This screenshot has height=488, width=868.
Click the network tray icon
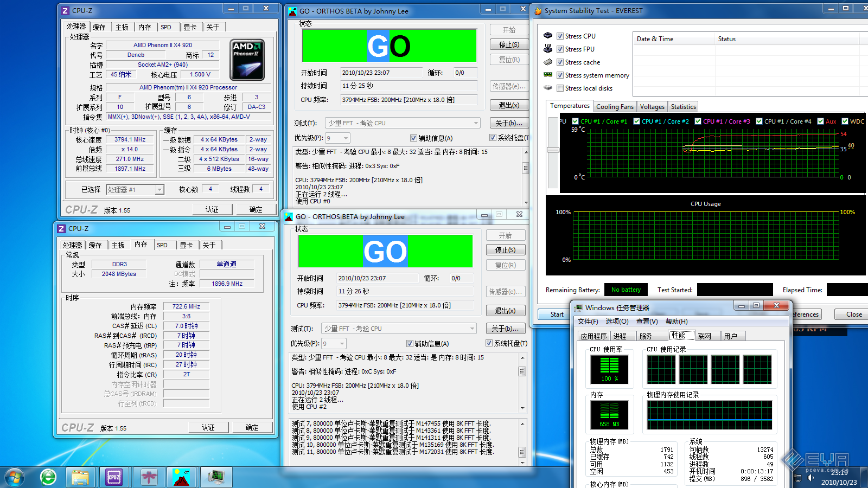[x=797, y=478]
